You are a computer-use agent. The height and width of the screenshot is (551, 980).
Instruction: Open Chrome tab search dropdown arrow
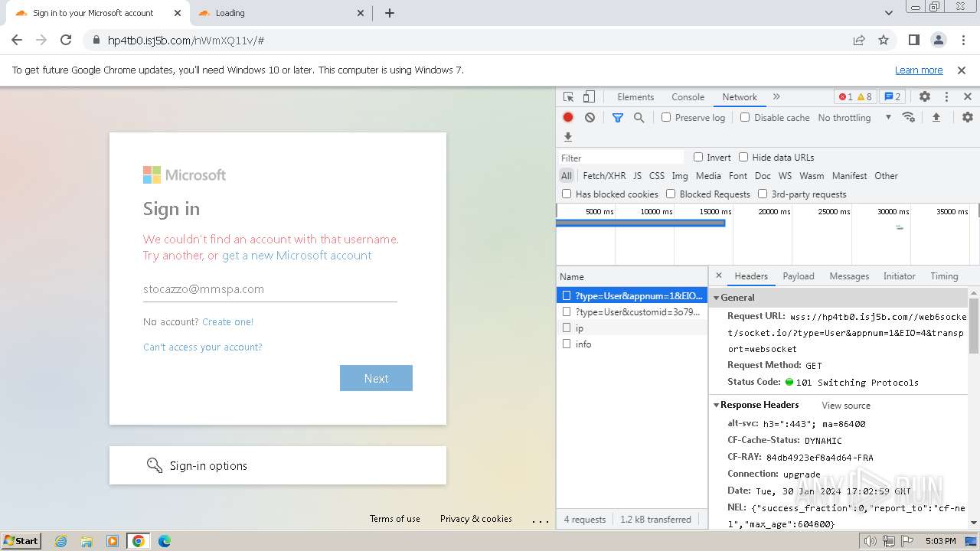(888, 13)
